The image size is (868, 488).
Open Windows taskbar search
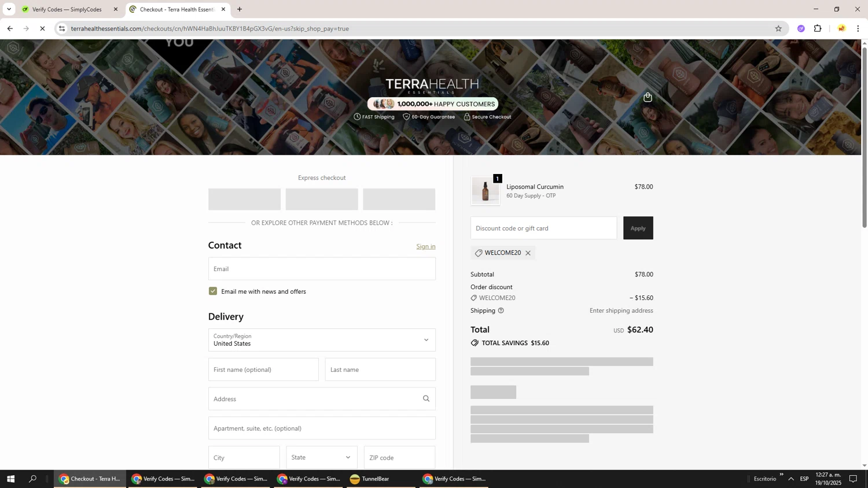pos(32,479)
